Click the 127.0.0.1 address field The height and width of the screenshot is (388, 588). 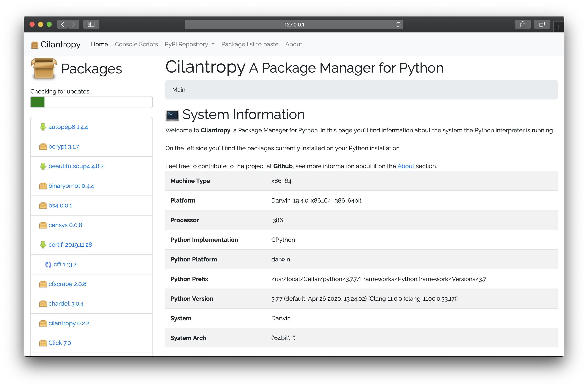pos(294,24)
